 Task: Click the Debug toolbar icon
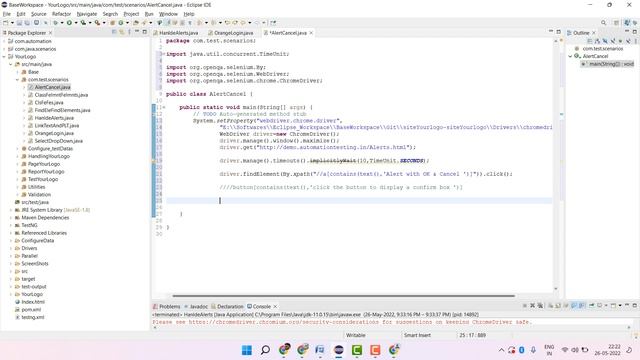tap(56, 23)
